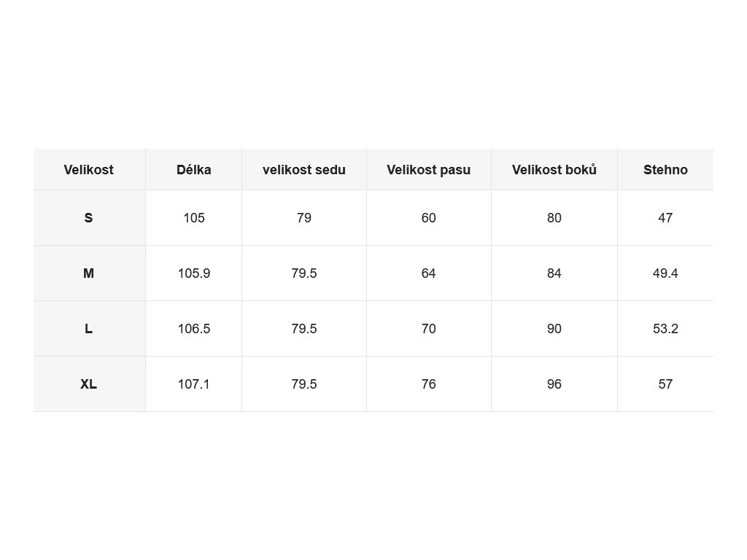Click the Stehno column header
Viewport: 747px width, 560px height.
665,169
